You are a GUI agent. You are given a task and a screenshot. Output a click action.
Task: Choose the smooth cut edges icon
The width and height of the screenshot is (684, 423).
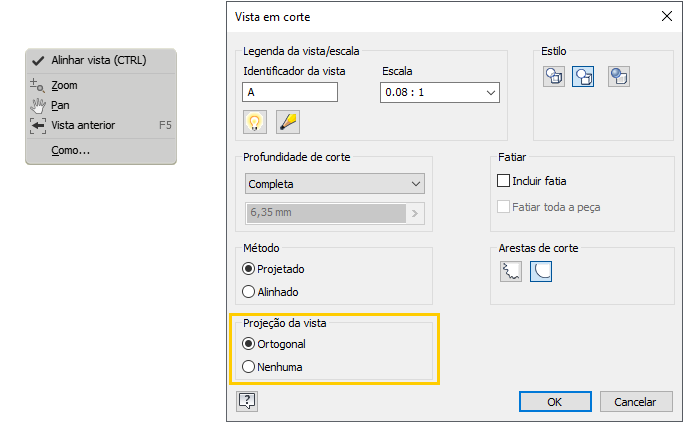coord(541,271)
